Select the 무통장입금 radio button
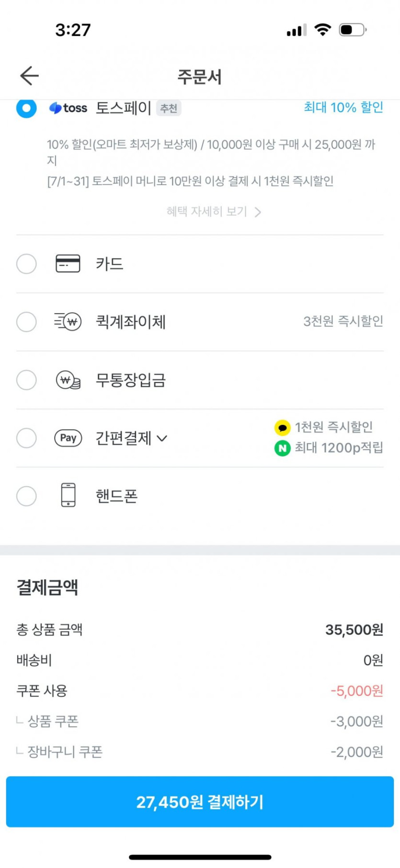 (x=26, y=380)
